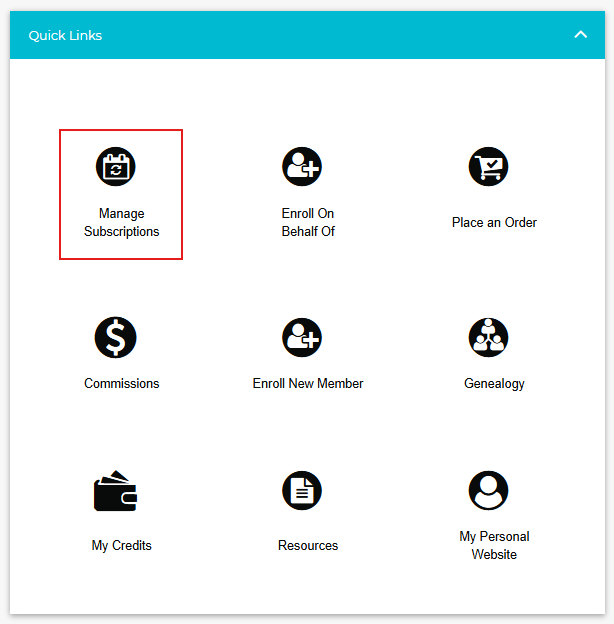Select the Place an Order cart icon
The height and width of the screenshot is (624, 614).
pyautogui.click(x=488, y=166)
